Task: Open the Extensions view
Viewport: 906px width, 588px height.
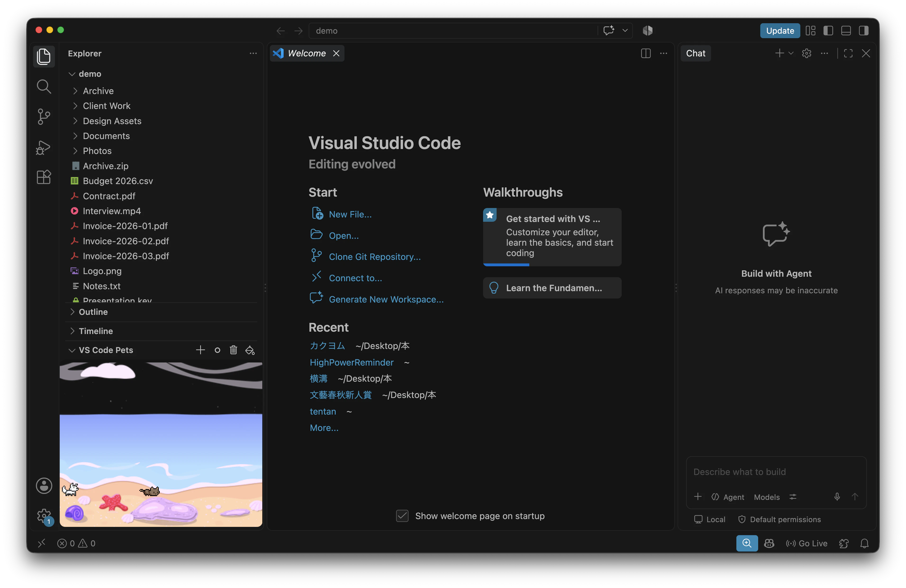Action: [44, 177]
